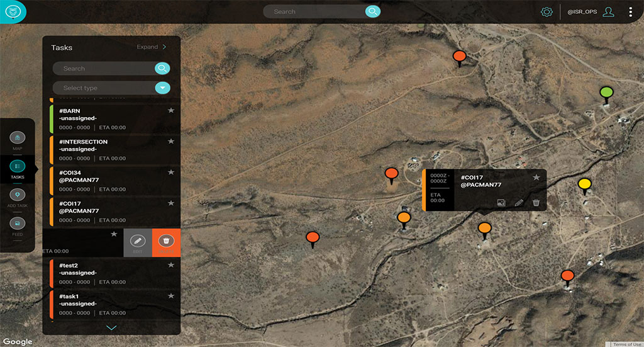The image size is (644, 347).
Task: Toggle favorite star on #BARN task
Action: point(170,111)
